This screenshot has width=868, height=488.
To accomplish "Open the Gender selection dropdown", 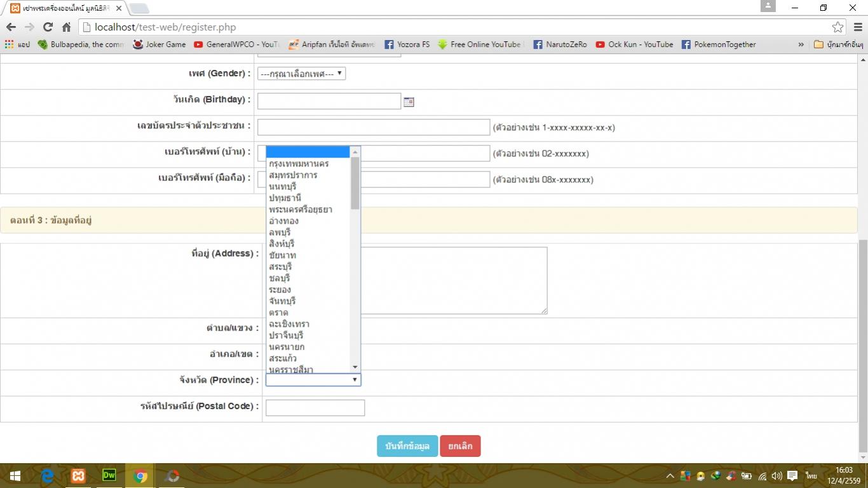I will pyautogui.click(x=301, y=74).
